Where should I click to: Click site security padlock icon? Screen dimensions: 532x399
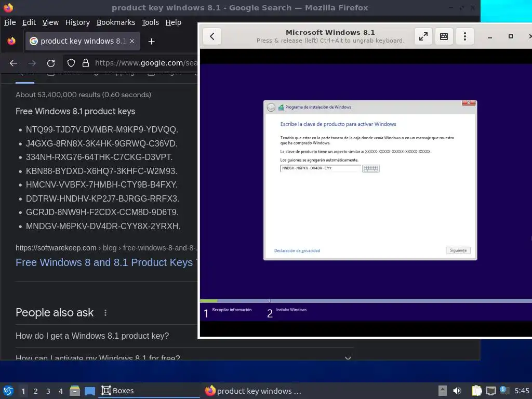(86, 63)
